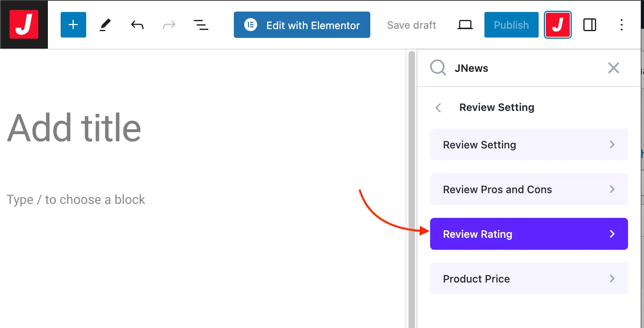Close the JNews panel with X
The width and height of the screenshot is (644, 328).
pos(613,68)
